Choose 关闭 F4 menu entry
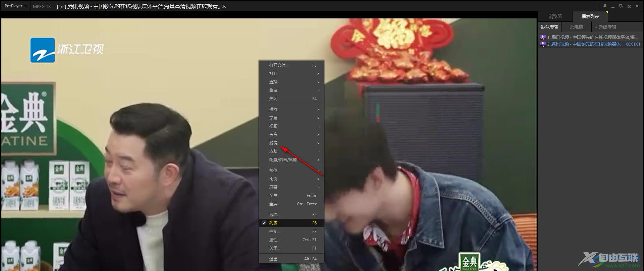 click(x=291, y=98)
